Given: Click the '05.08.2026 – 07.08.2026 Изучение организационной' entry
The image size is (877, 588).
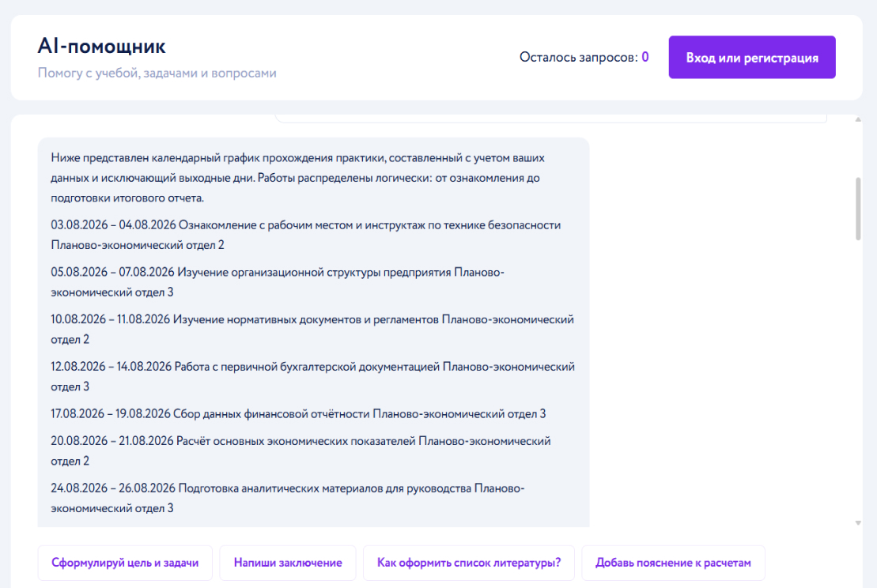Looking at the screenshot, I should point(278,282).
